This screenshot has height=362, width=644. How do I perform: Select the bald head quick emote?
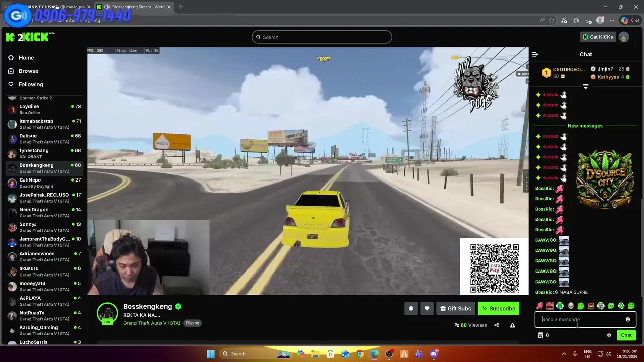[x=571, y=306]
